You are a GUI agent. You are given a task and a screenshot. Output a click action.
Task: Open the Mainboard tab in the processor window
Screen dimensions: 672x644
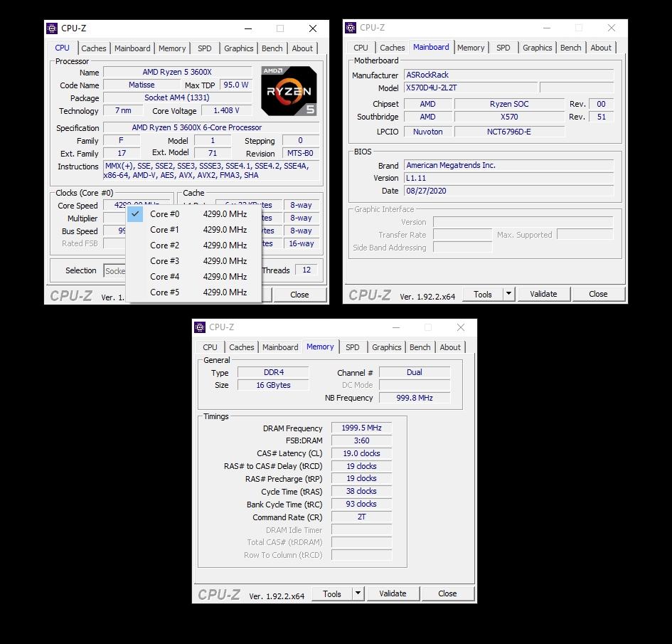point(132,48)
